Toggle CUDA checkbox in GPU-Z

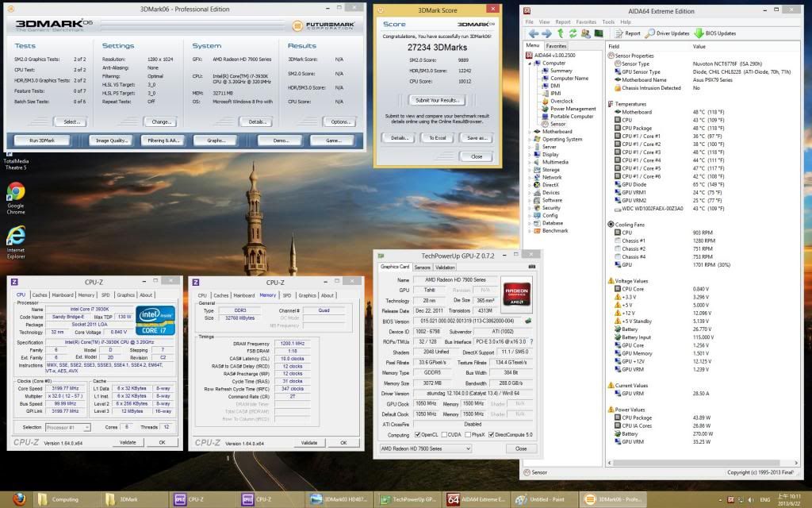click(444, 435)
